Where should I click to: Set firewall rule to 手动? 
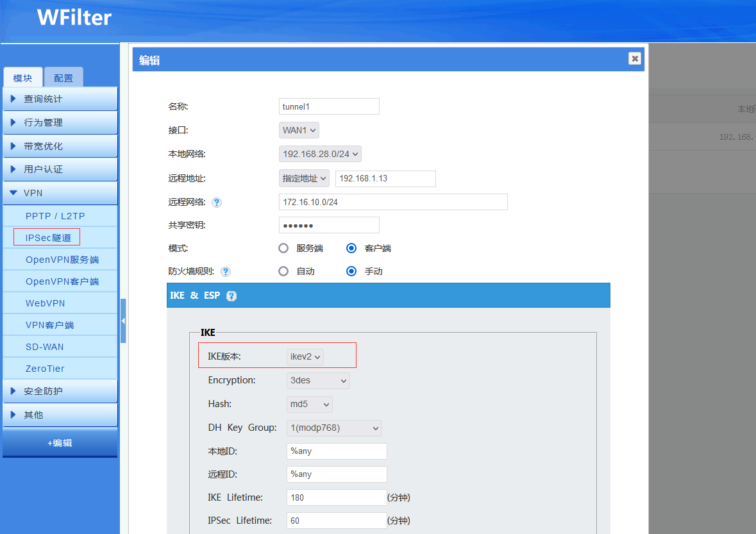(351, 271)
